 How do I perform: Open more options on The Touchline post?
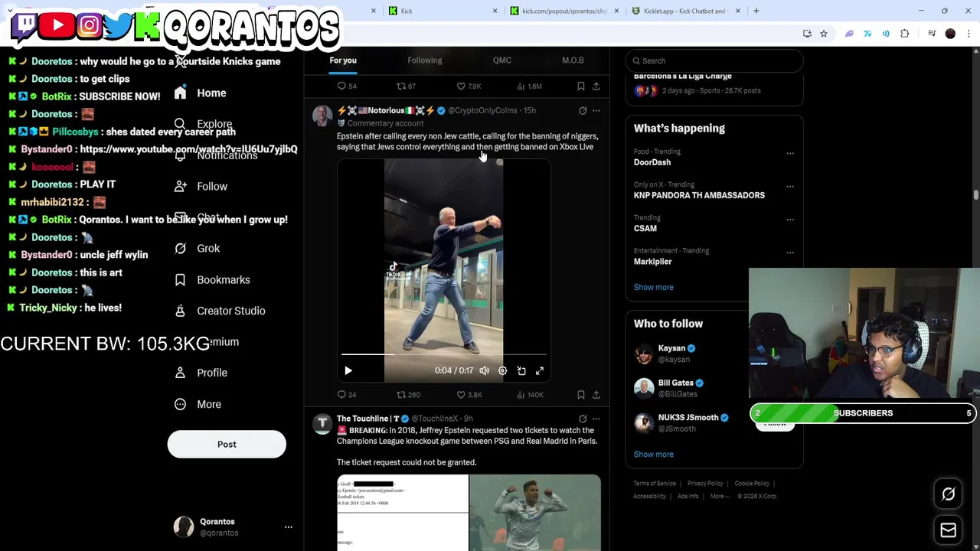pos(596,419)
